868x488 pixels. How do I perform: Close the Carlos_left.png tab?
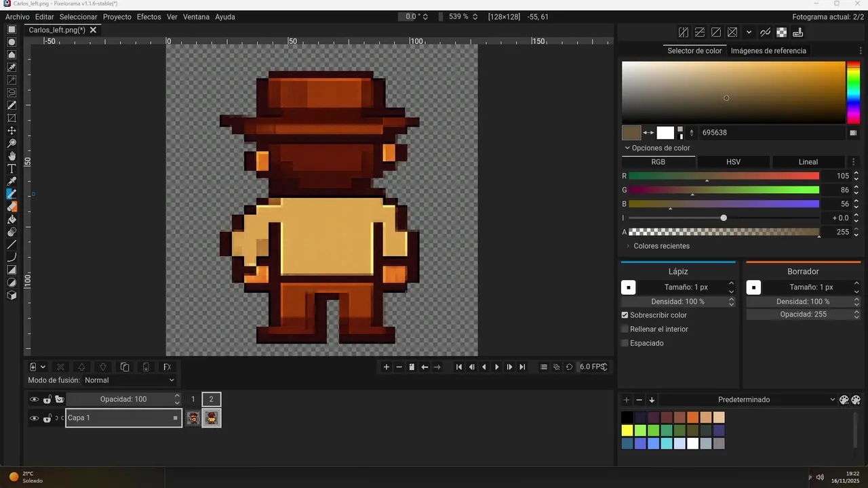point(94,30)
